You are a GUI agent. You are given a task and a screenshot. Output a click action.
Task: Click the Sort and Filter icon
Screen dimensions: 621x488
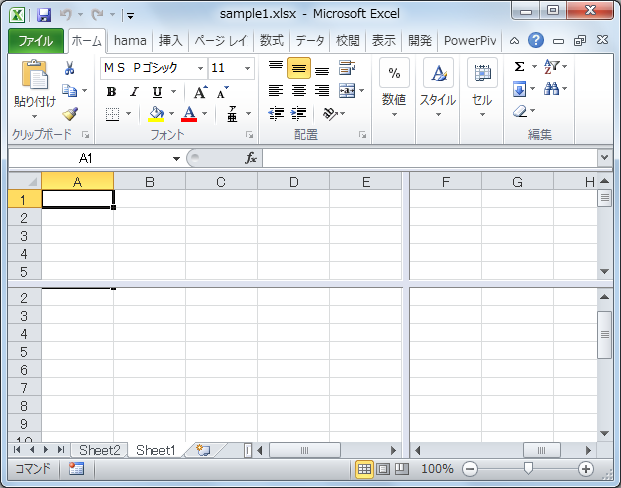pos(551,67)
